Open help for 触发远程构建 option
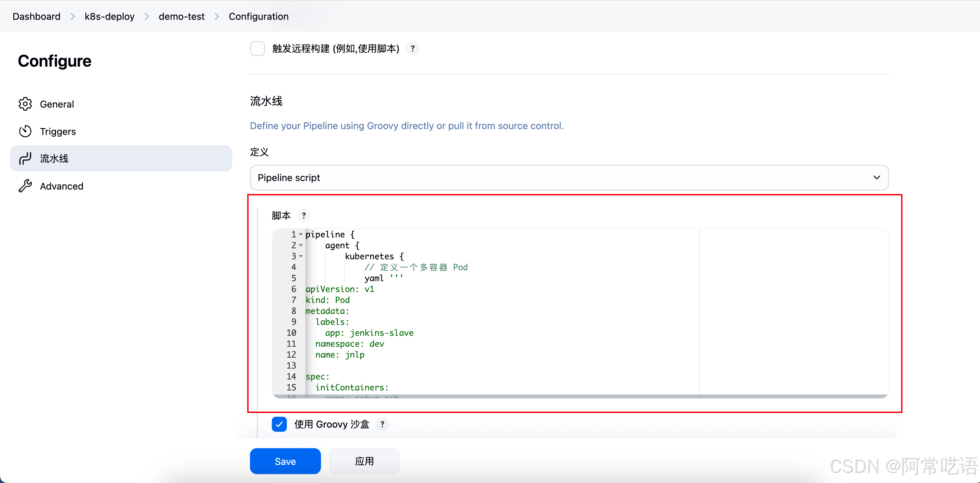Image resolution: width=980 pixels, height=483 pixels. pyautogui.click(x=412, y=49)
